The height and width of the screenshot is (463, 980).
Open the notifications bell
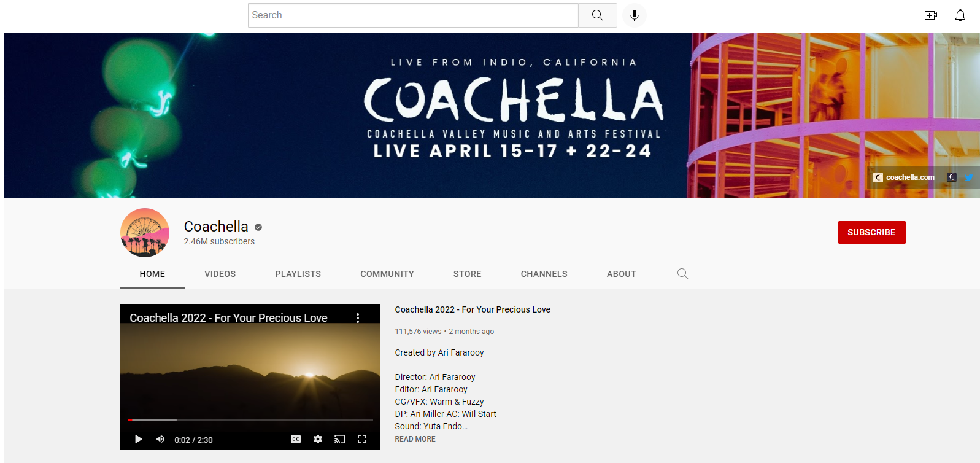point(960,15)
